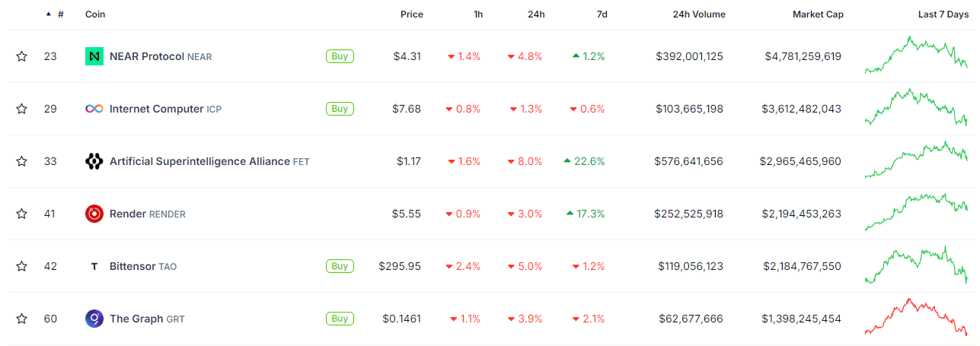980x346 pixels.
Task: Sort by rank number column header
Action: tap(59, 14)
